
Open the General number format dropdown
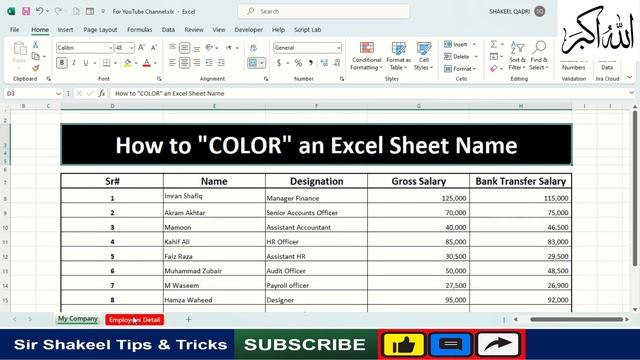click(x=339, y=48)
